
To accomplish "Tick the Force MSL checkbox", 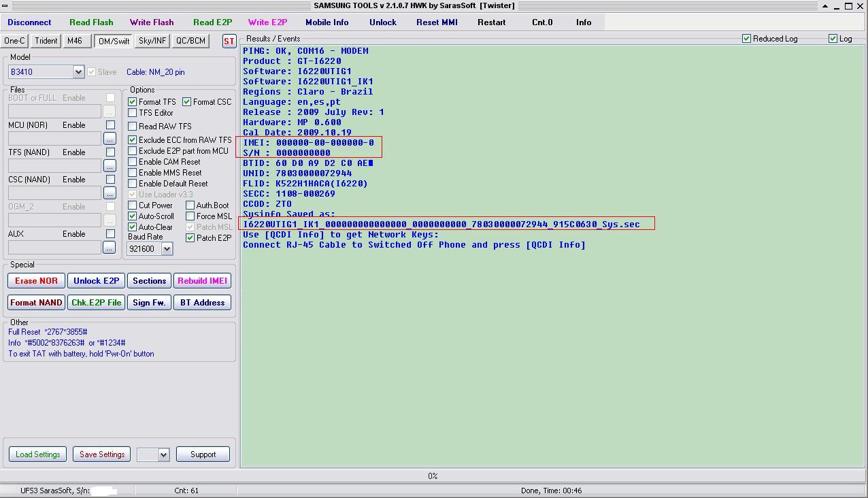I will [x=190, y=216].
